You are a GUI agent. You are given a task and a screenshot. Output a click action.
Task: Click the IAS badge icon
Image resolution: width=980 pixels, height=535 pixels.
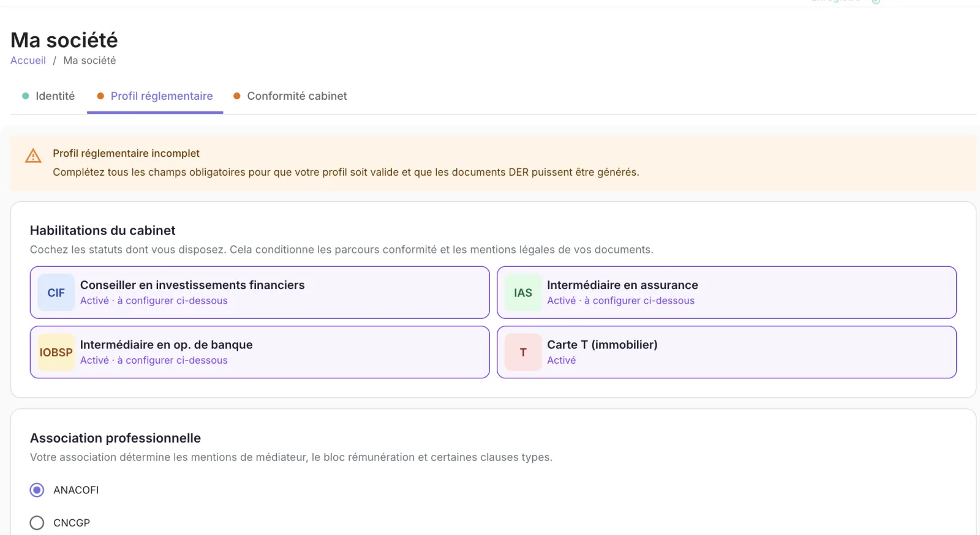pos(523,293)
